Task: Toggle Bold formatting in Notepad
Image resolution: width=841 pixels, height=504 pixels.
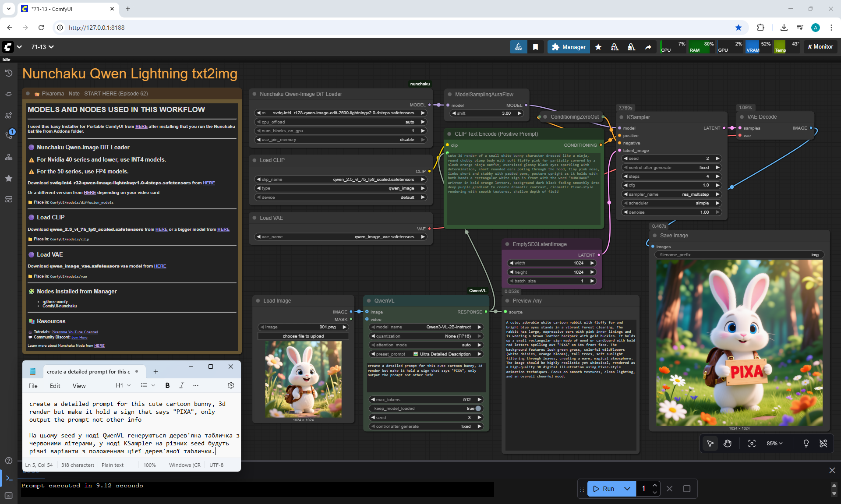Action: click(x=167, y=385)
